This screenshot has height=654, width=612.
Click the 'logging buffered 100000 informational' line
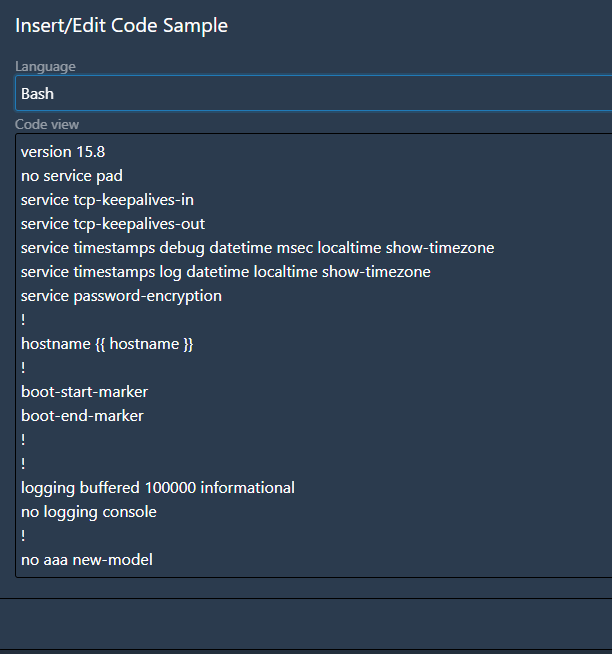pos(158,488)
